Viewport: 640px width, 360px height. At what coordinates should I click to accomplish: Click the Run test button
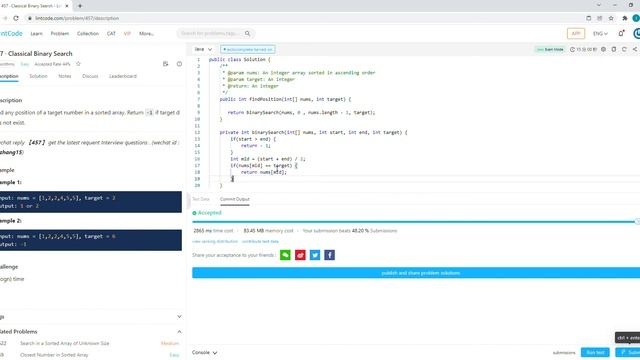(595, 353)
